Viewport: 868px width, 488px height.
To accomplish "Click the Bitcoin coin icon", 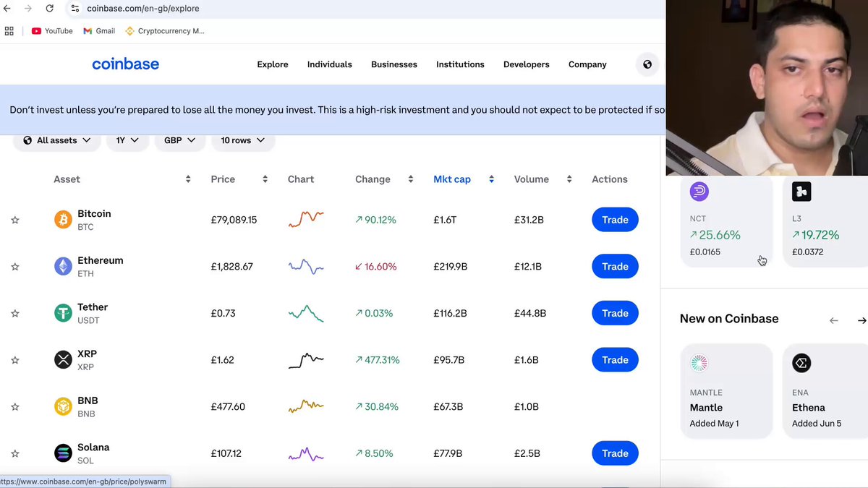I will (63, 220).
